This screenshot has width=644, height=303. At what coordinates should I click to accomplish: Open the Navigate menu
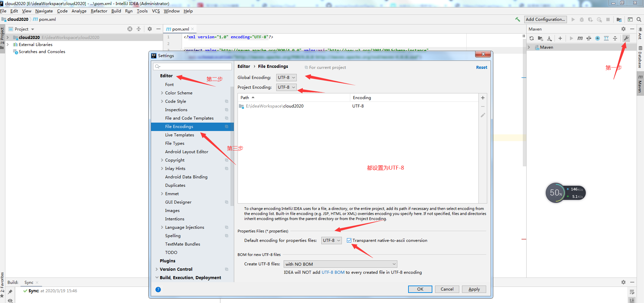pyautogui.click(x=44, y=11)
